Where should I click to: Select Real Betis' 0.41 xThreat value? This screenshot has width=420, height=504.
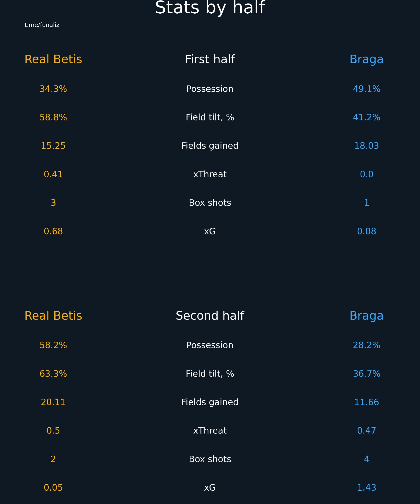pyautogui.click(x=53, y=174)
